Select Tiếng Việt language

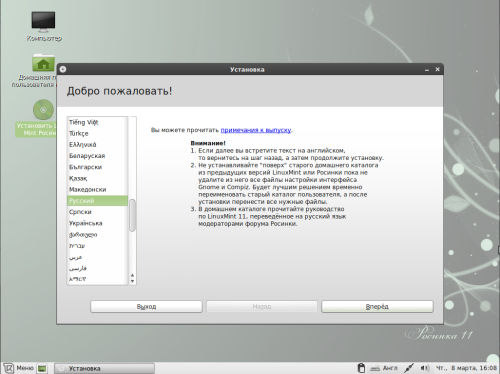coord(97,122)
